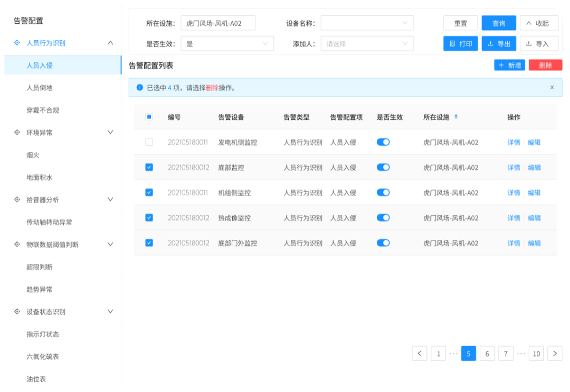Collapse the 物联数据阈值判断 menu group
Image resolution: width=570 pixels, height=392 pixels.
pos(110,244)
